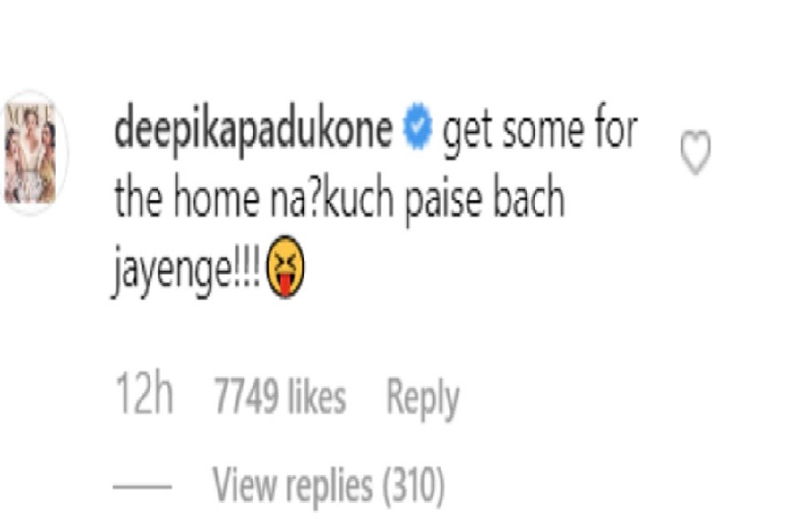Expand View replies (310)
This screenshot has width=799, height=532.
329,485
